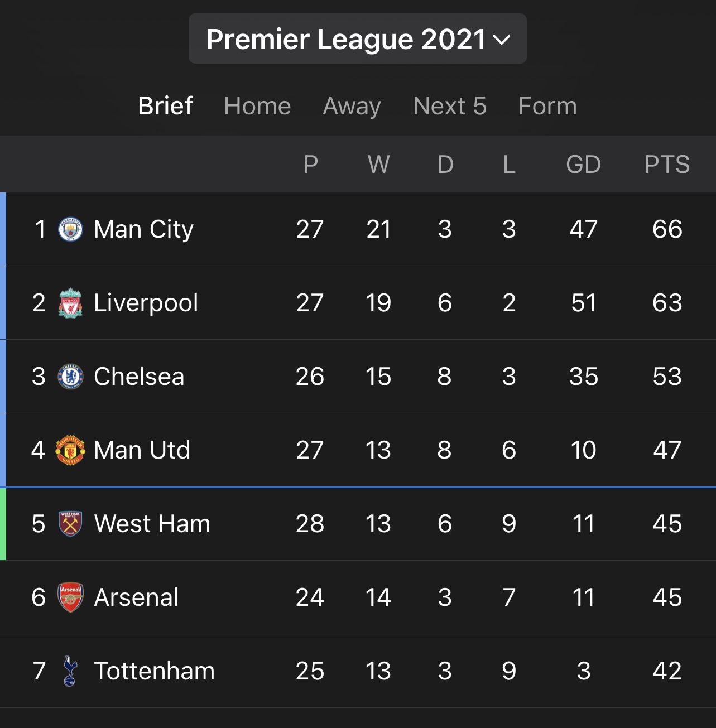Image resolution: width=716 pixels, height=728 pixels.
Task: Tap the PTS column header
Action: 667,165
